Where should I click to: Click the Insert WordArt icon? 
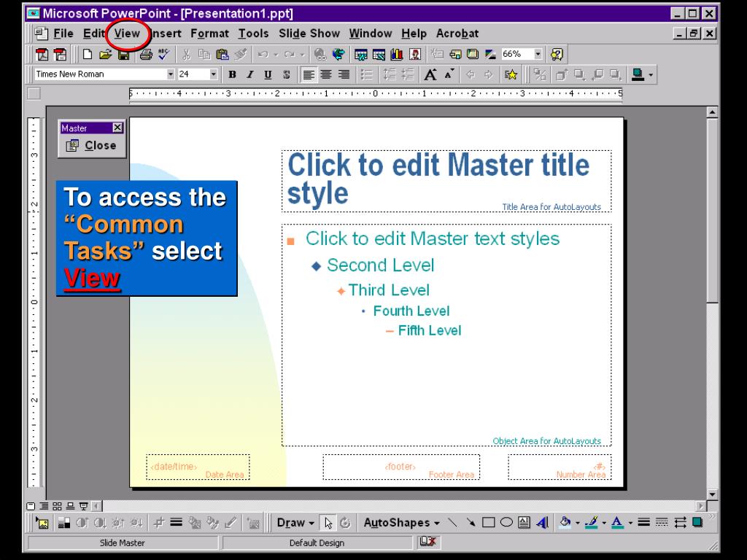click(542, 522)
